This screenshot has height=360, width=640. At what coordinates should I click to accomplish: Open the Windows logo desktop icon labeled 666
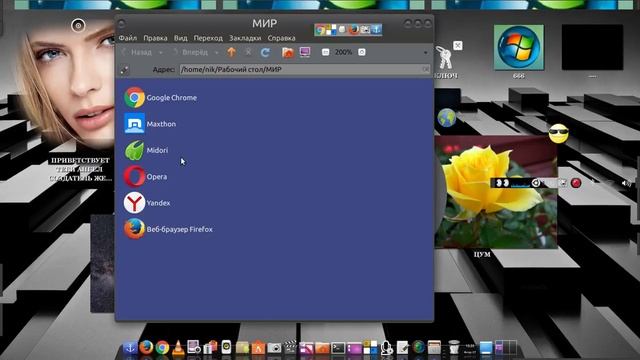pyautogui.click(x=519, y=47)
